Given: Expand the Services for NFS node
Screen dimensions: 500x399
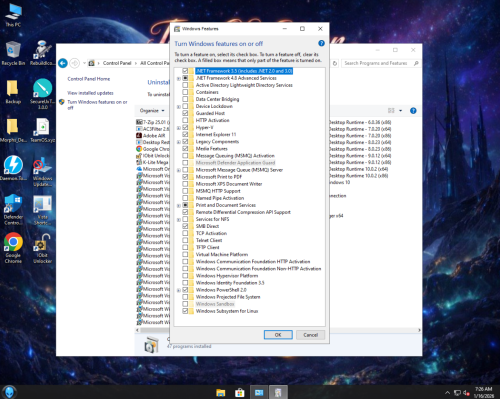Looking at the screenshot, I should point(179,220).
